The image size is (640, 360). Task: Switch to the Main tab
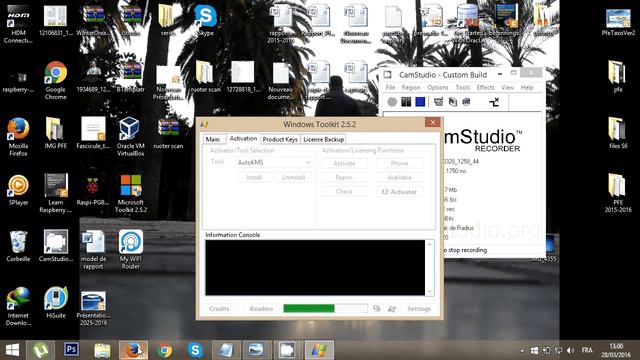(x=212, y=139)
